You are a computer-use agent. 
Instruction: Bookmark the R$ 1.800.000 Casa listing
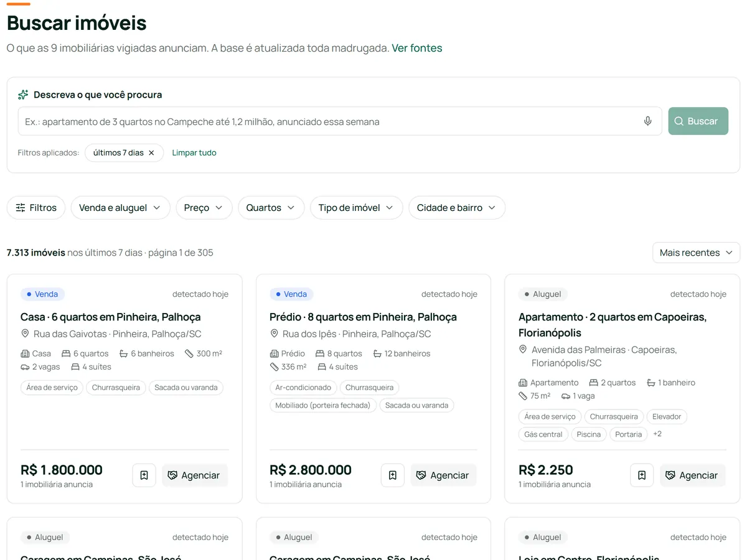[144, 475]
